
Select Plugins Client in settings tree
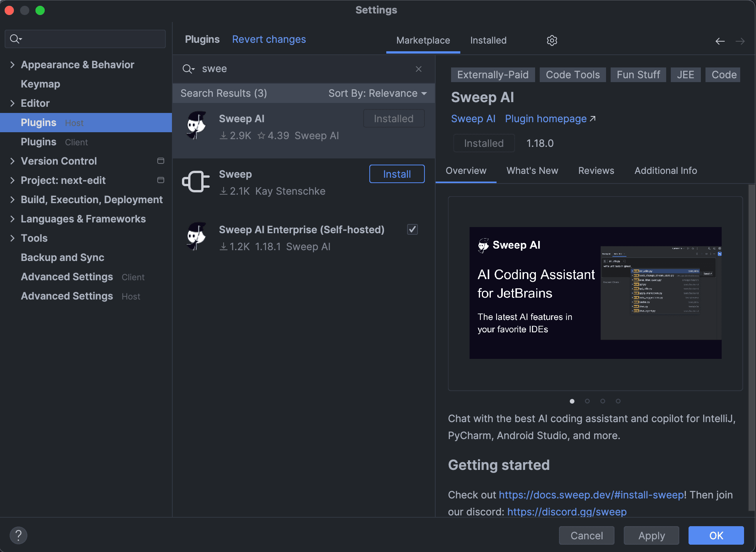tap(86, 142)
